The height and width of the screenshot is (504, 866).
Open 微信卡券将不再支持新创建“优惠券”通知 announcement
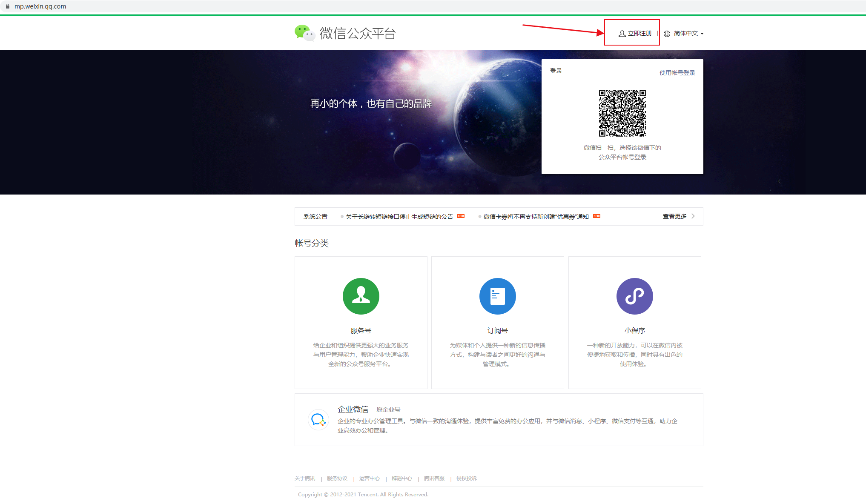pos(536,217)
